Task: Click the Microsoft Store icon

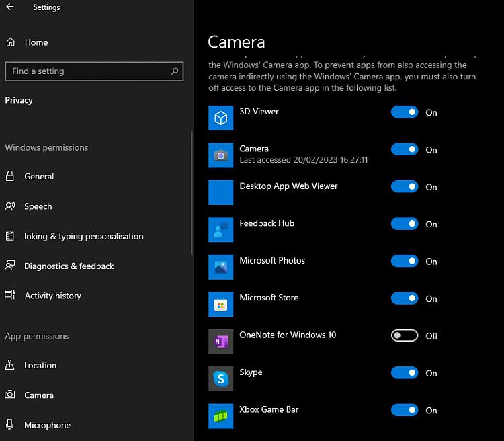Action: pyautogui.click(x=221, y=305)
